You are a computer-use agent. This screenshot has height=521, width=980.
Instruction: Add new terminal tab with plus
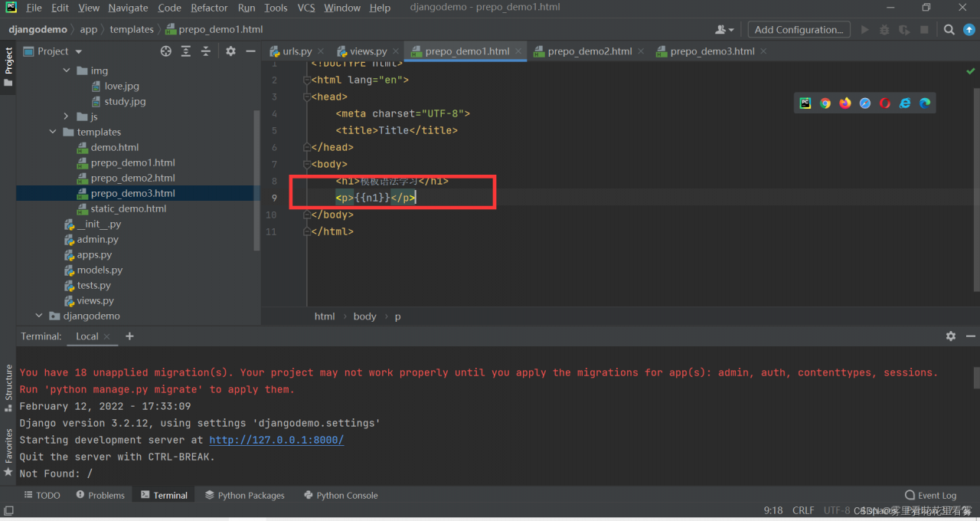pyautogui.click(x=129, y=336)
